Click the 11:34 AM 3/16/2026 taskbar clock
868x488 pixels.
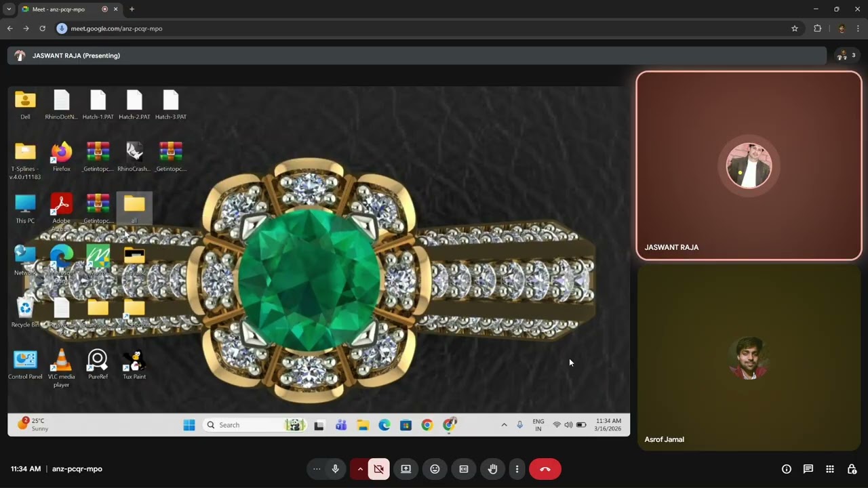[x=608, y=425]
